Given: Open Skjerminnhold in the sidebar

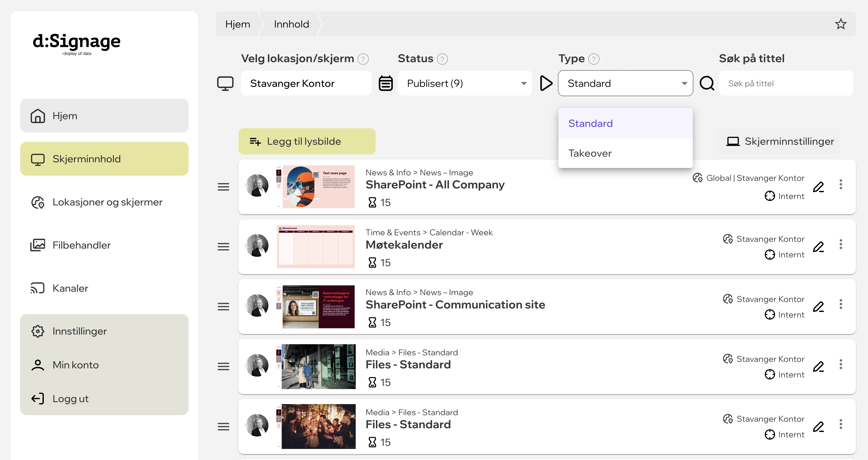Looking at the screenshot, I should point(104,159).
